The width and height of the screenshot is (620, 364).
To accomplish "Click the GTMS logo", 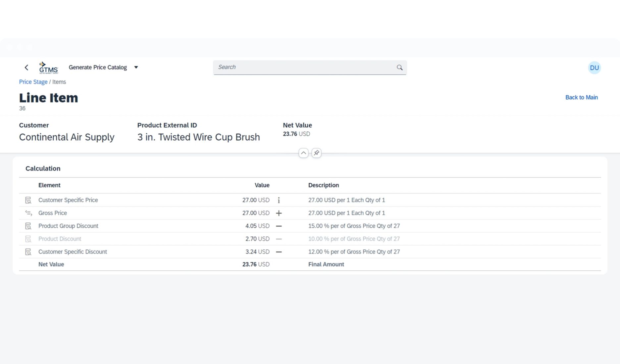I will tap(48, 68).
